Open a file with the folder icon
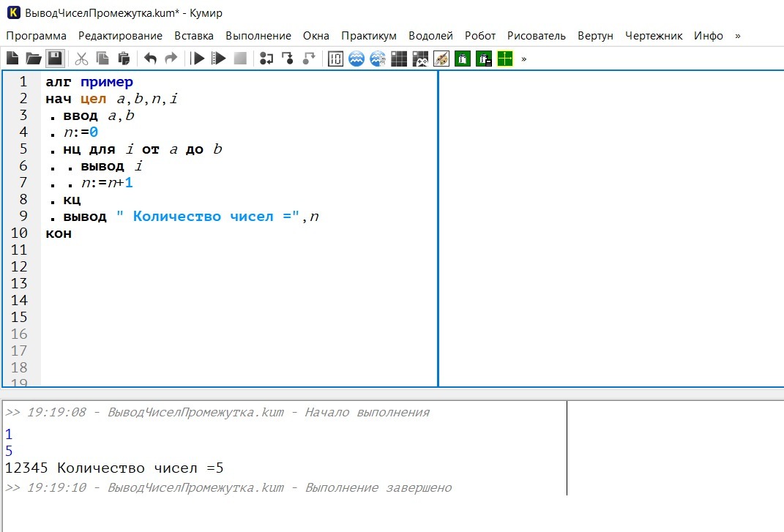The image size is (784, 532). pyautogui.click(x=34, y=59)
